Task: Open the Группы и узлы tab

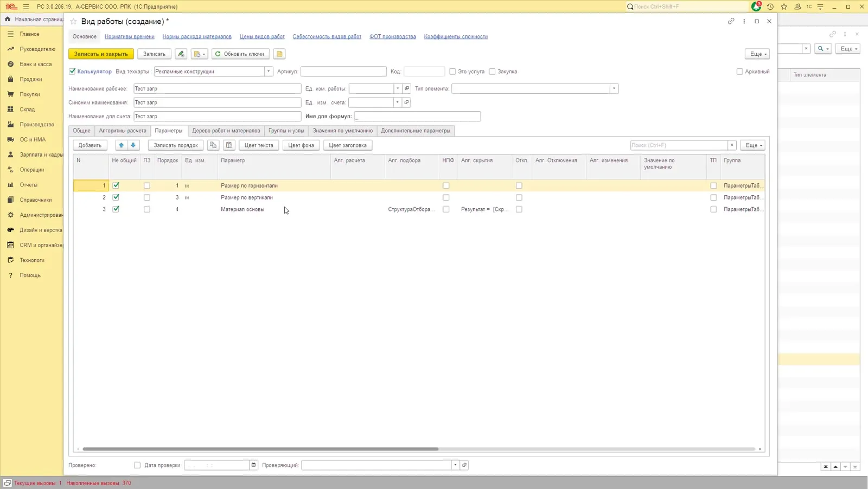Action: [286, 131]
